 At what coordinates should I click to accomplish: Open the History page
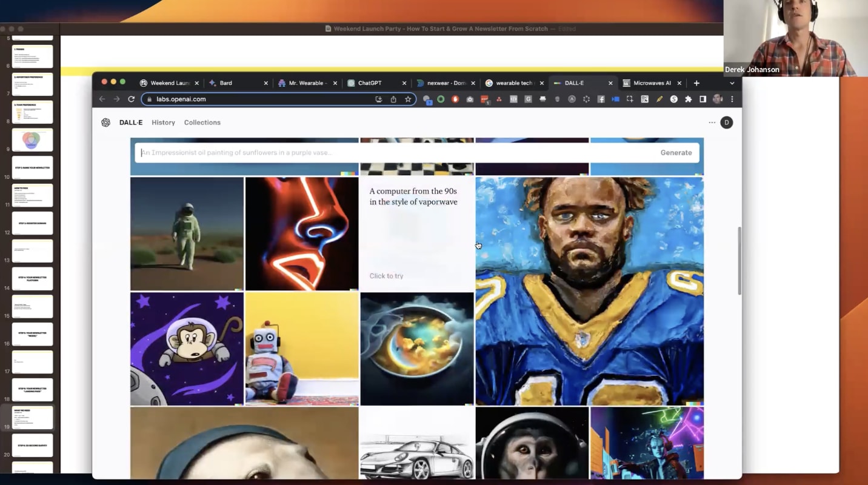point(163,122)
